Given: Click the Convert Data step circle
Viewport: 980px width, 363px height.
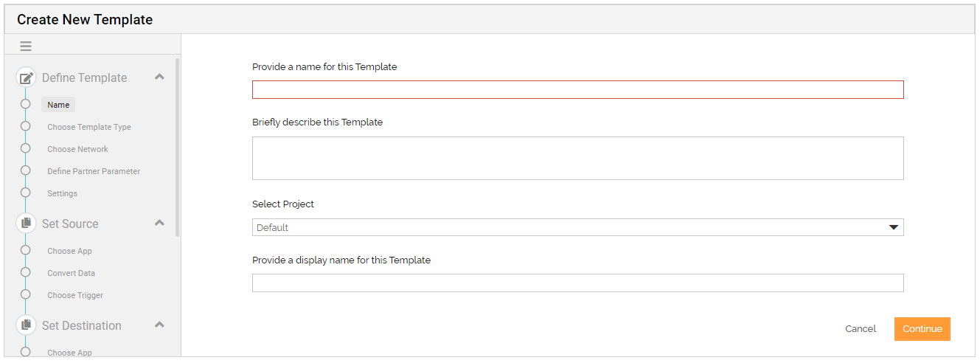Looking at the screenshot, I should 26,273.
